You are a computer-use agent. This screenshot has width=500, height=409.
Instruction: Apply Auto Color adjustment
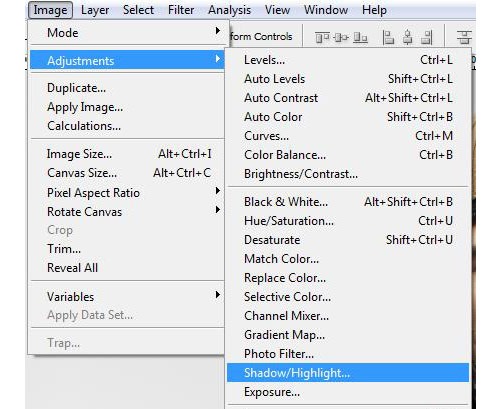[x=348, y=117]
